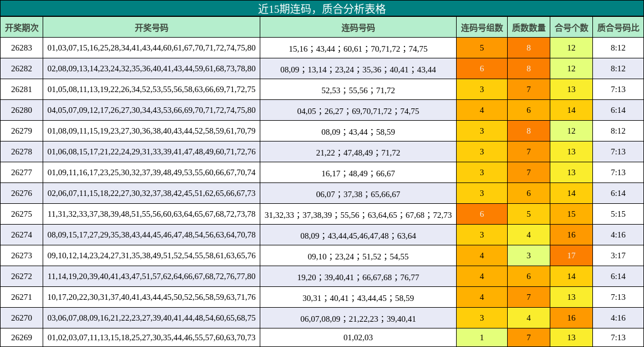The height and width of the screenshot is (347, 644).
Task: Click period number 26276
Action: click(x=21, y=193)
